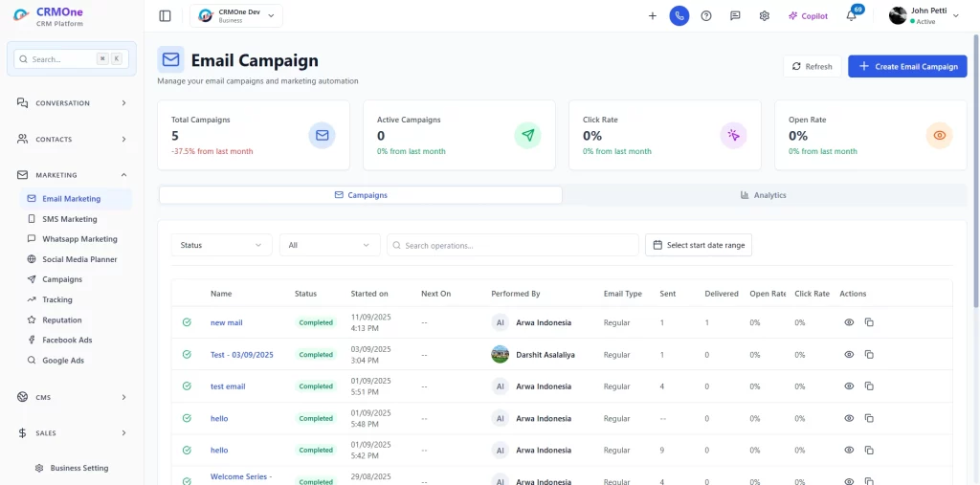Viewport: 980px width, 485px height.
Task: Click the status check circle for 'hello' row at 5:48 PM
Action: 187,418
